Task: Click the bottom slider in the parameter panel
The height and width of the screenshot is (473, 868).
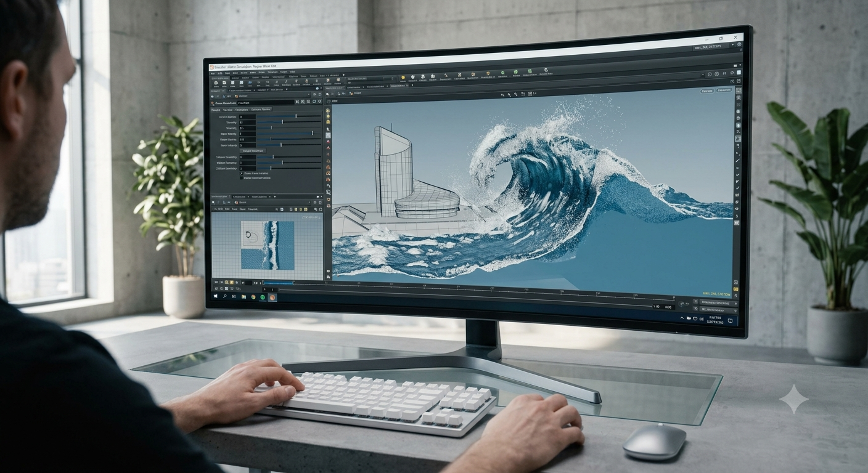Action: 289,168
